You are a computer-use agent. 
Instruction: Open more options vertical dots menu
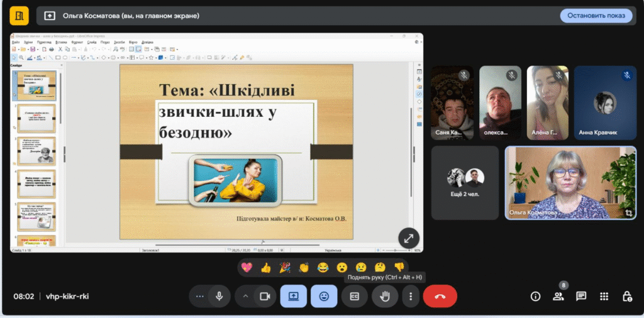(x=411, y=296)
